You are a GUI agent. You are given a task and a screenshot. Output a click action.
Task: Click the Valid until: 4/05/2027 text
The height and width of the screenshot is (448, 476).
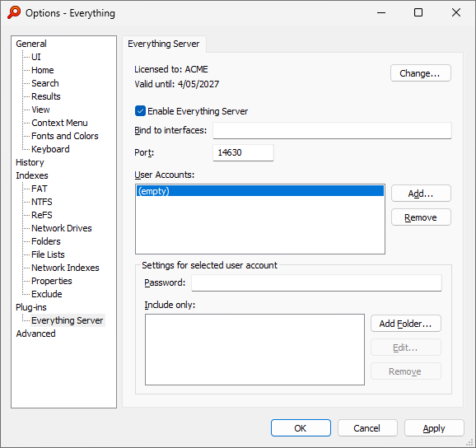pos(177,84)
